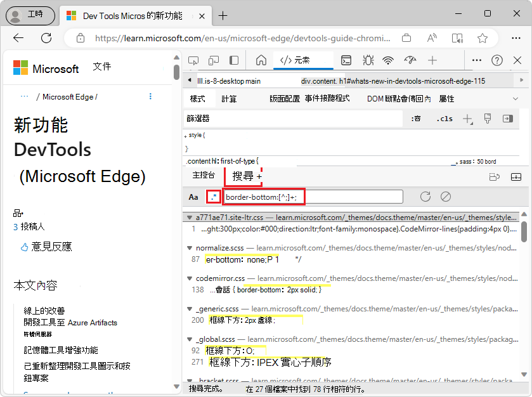Open DevTools customize ellipsis menu
This screenshot has width=532, height=397.
coord(477,60)
